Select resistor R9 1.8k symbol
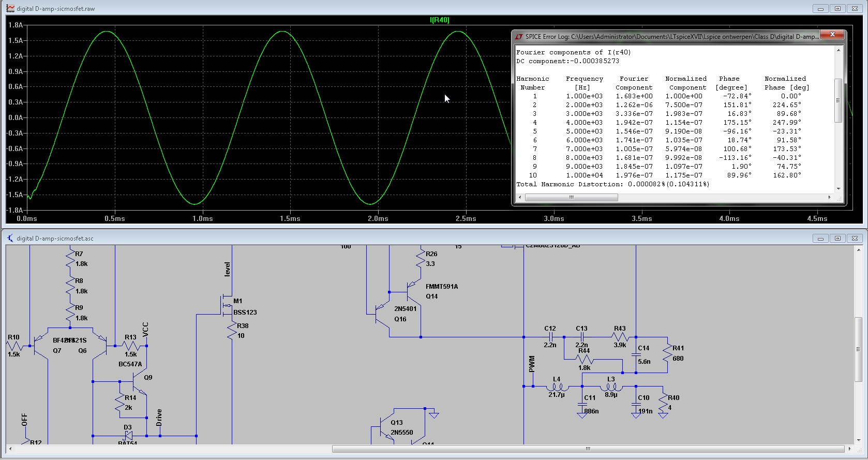 click(70, 313)
